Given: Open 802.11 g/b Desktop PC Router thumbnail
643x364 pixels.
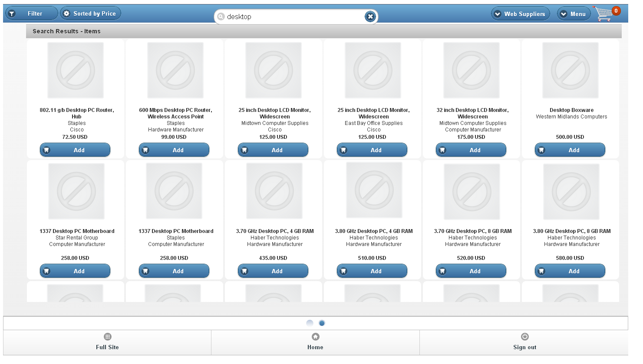Looking at the screenshot, I should pyautogui.click(x=76, y=70).
